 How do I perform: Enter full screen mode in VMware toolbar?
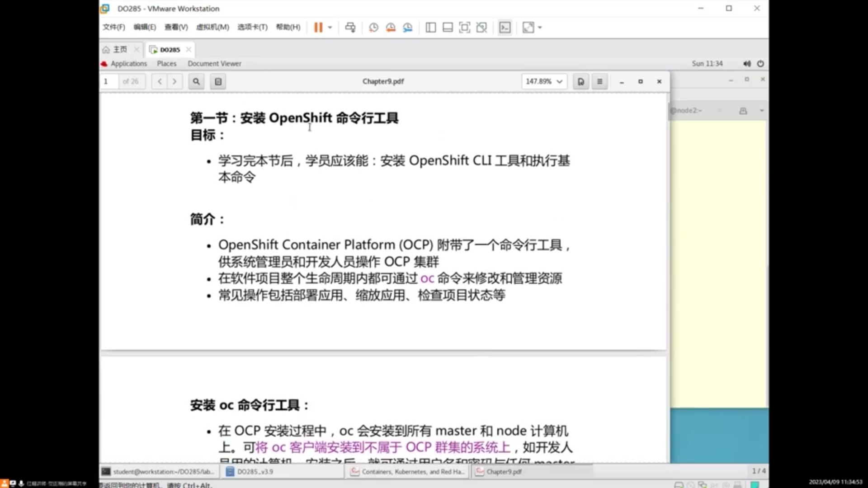(464, 28)
